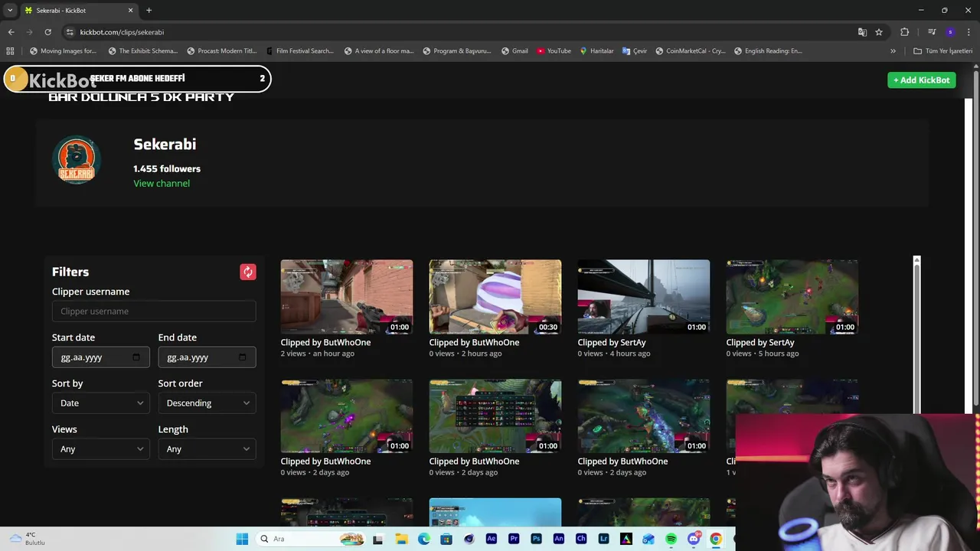This screenshot has width=980, height=551.
Task: Expand the Length filter dropdown
Action: point(207,448)
